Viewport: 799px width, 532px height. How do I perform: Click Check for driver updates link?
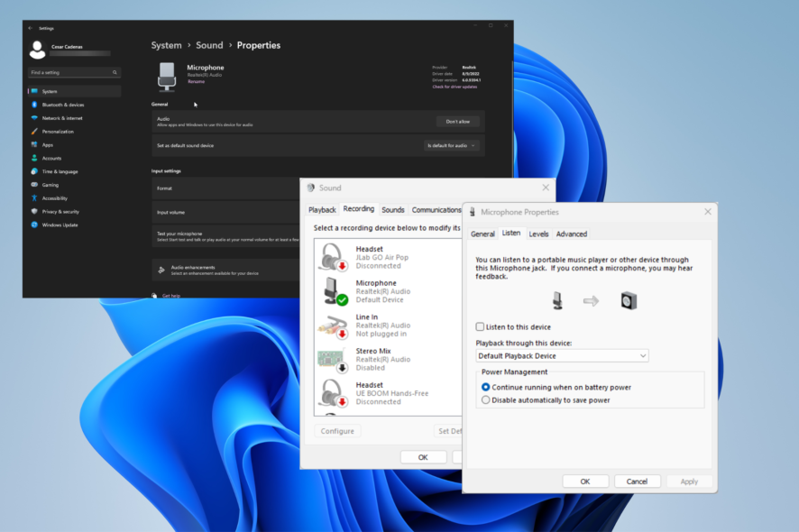[x=455, y=87]
